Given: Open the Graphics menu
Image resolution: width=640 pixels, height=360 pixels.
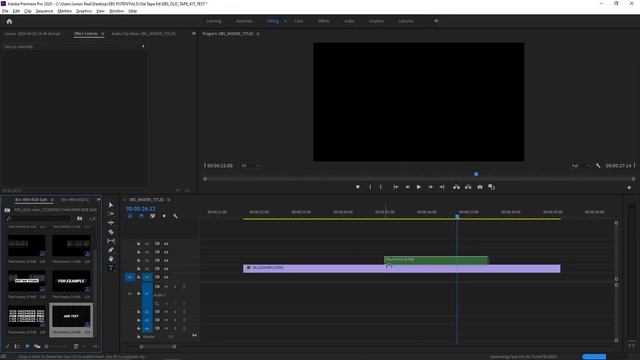Looking at the screenshot, I should pos(84,11).
